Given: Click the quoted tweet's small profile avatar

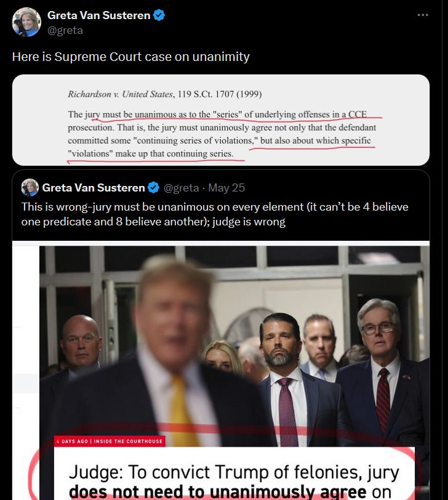Looking at the screenshot, I should pyautogui.click(x=30, y=187).
